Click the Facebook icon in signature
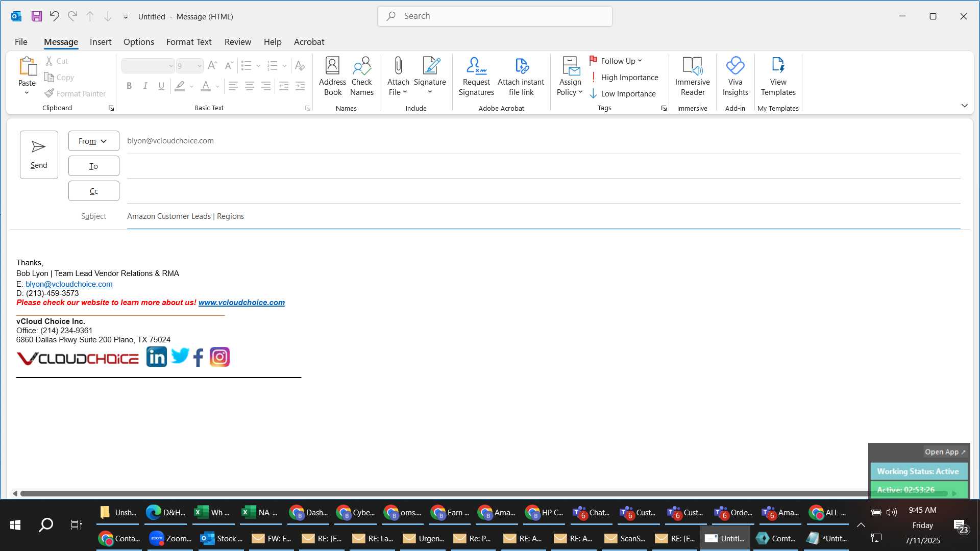Image resolution: width=980 pixels, height=551 pixels. click(199, 357)
